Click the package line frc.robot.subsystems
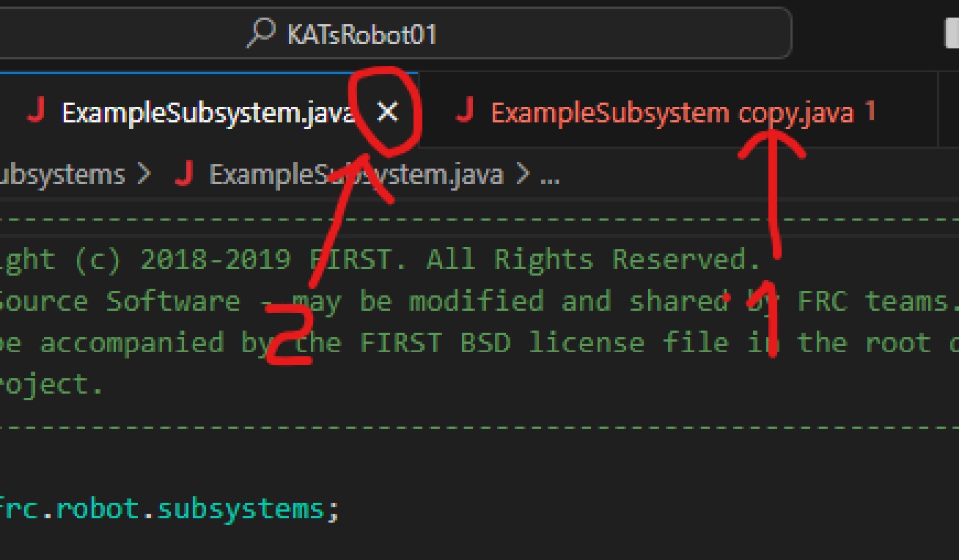This screenshot has height=560, width=959. 170,509
